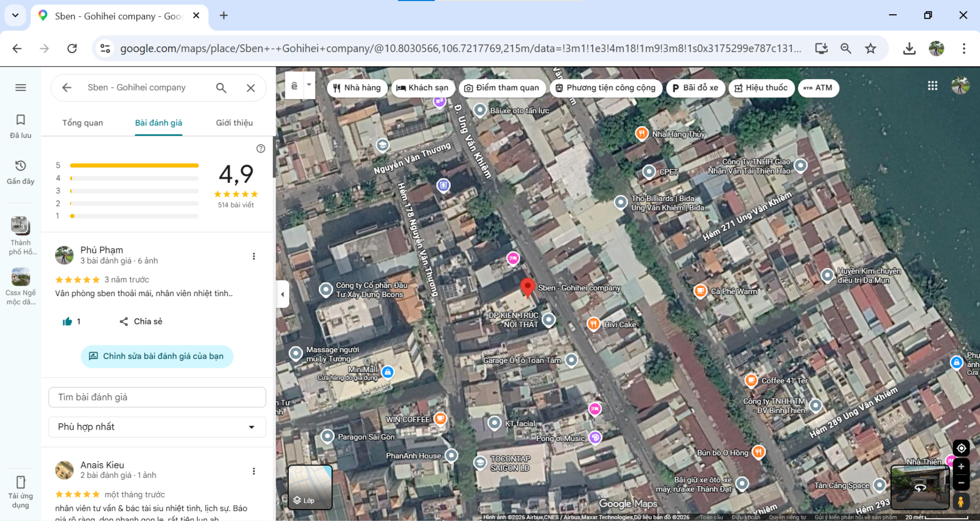980x521 pixels.
Task: Click the Tải ứng dụng phone icon
Action: click(x=21, y=482)
